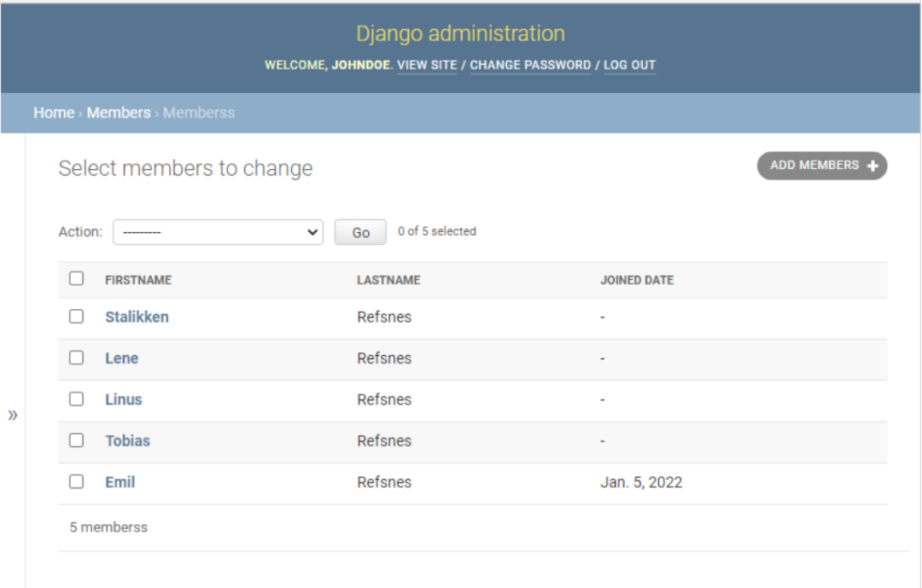Click Refsnes in Linus's row

pyautogui.click(x=384, y=399)
